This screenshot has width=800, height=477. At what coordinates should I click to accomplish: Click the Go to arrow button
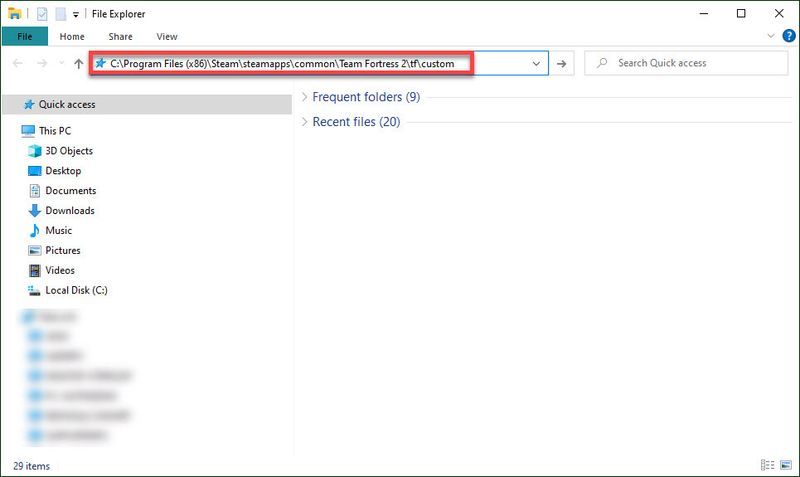click(x=561, y=63)
